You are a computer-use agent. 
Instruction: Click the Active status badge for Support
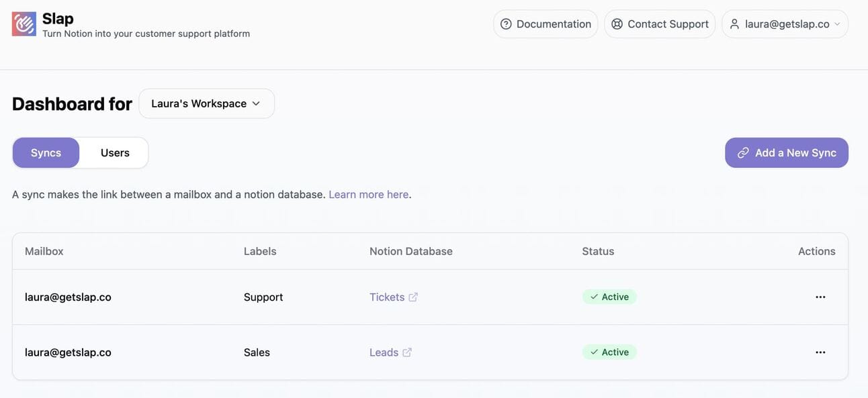point(609,297)
